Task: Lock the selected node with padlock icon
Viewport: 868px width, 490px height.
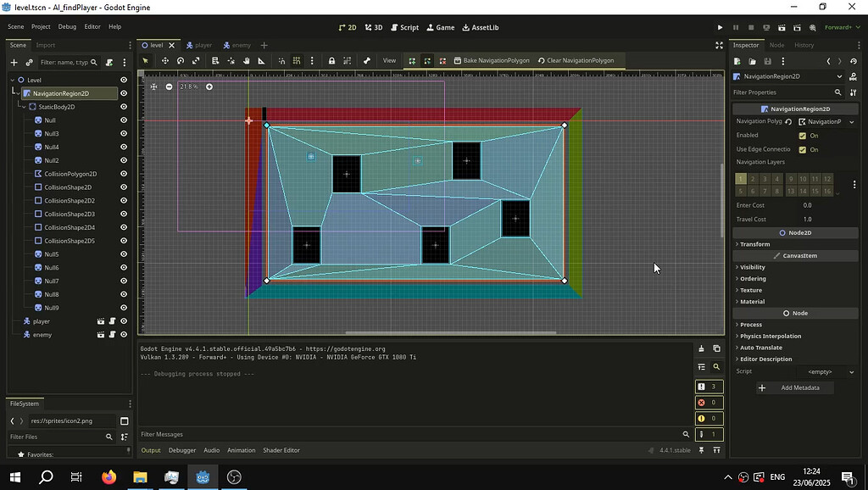Action: pos(331,60)
